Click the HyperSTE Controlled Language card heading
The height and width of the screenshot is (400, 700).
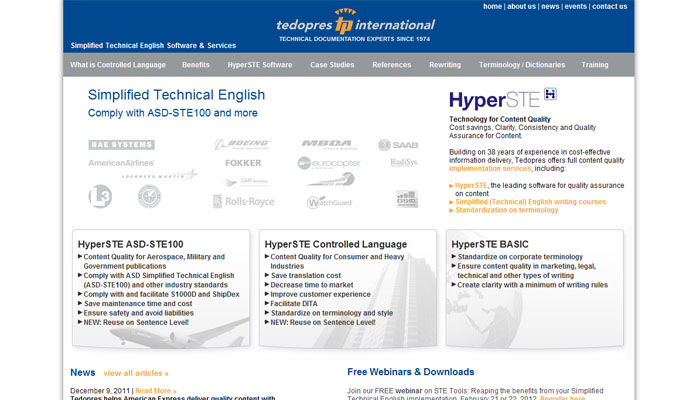336,244
